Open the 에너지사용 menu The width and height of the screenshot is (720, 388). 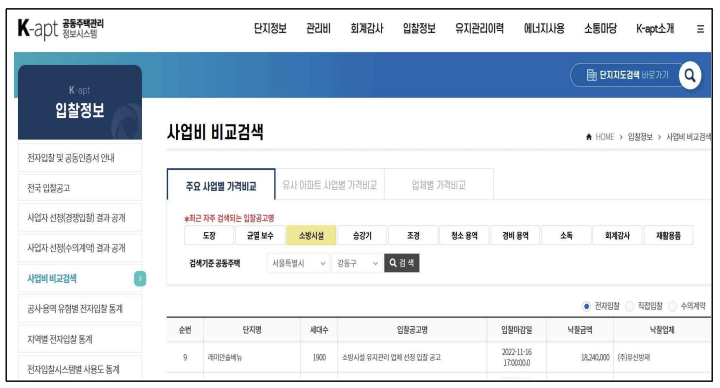tap(544, 28)
